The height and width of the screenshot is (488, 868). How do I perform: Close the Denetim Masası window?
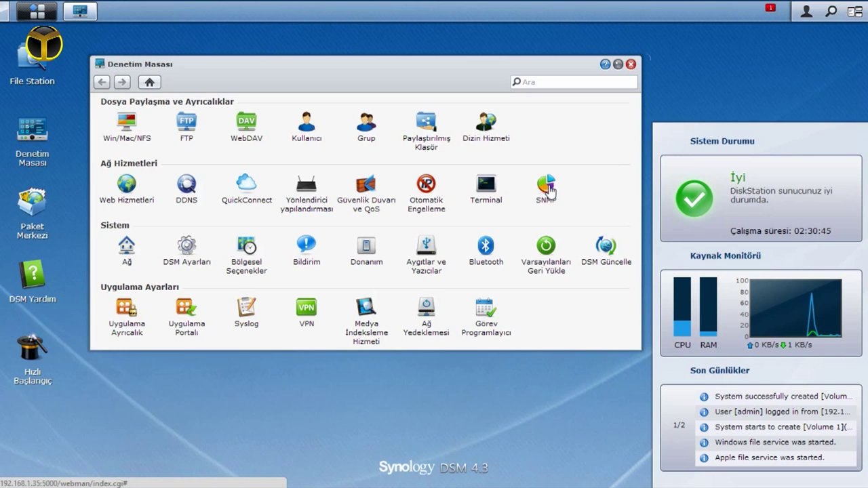coord(631,64)
